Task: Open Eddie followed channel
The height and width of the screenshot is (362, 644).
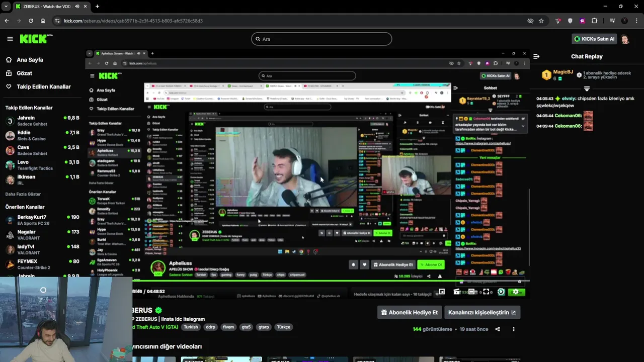Action: [x=42, y=136]
